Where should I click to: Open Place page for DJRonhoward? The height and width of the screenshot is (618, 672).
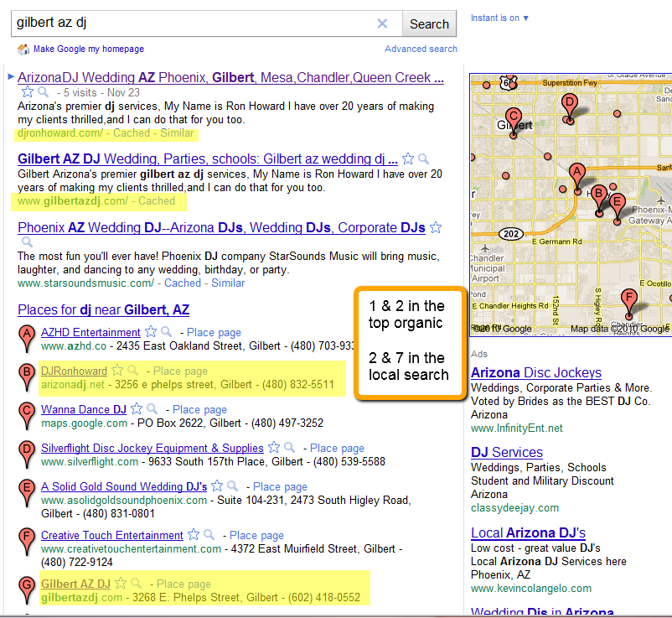pos(180,371)
